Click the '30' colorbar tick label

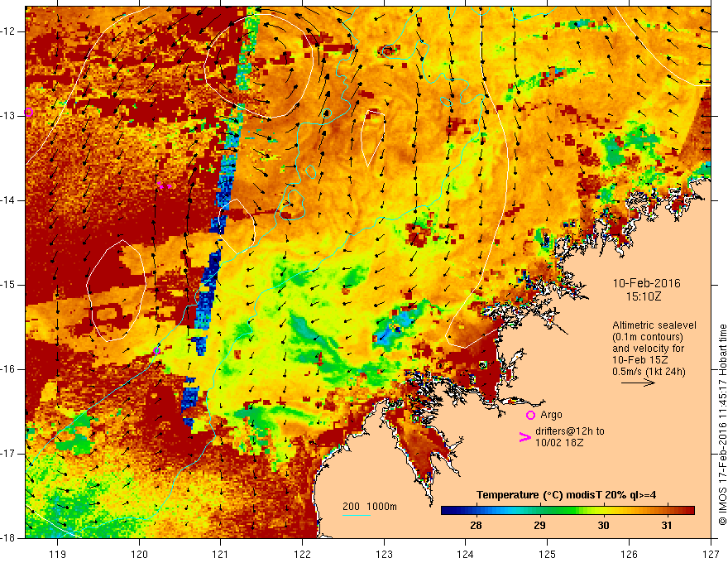tap(603, 526)
